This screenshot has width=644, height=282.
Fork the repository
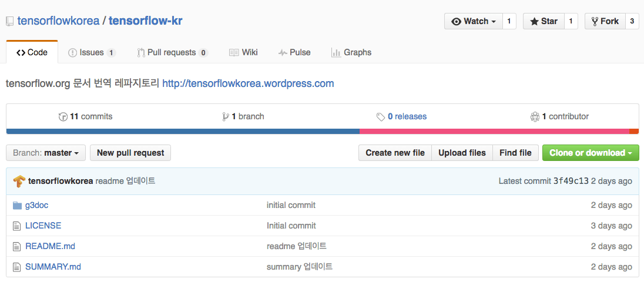(x=605, y=21)
